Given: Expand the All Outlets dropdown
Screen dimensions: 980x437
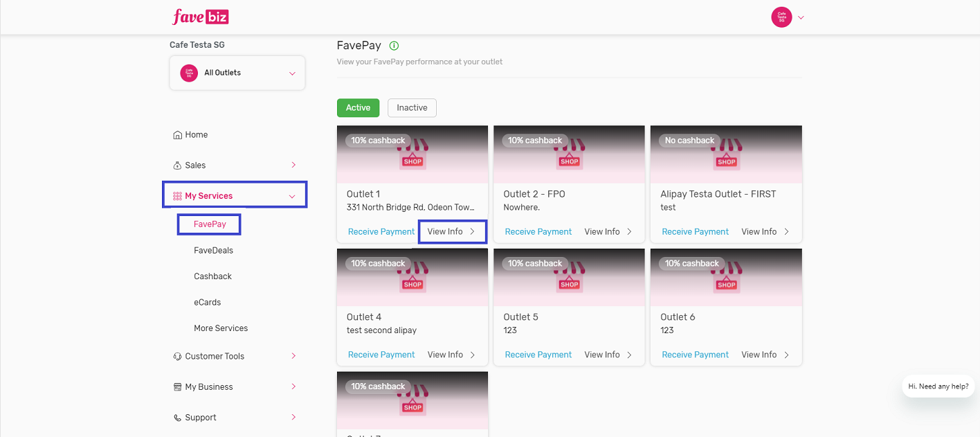Looking at the screenshot, I should (237, 72).
